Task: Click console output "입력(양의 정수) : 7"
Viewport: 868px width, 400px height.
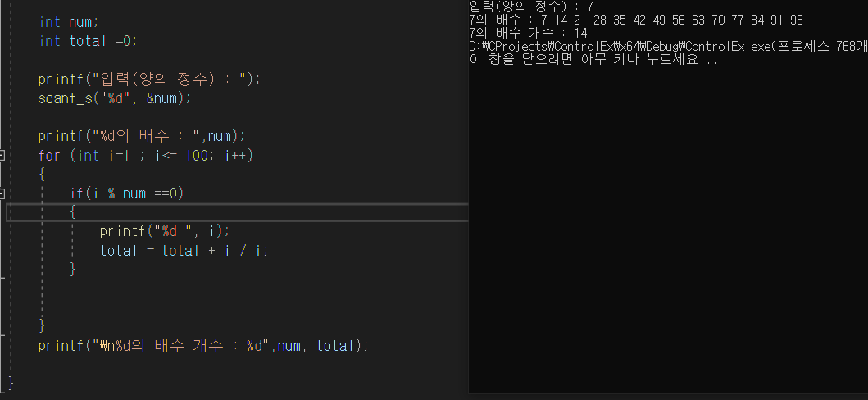Action: click(531, 7)
